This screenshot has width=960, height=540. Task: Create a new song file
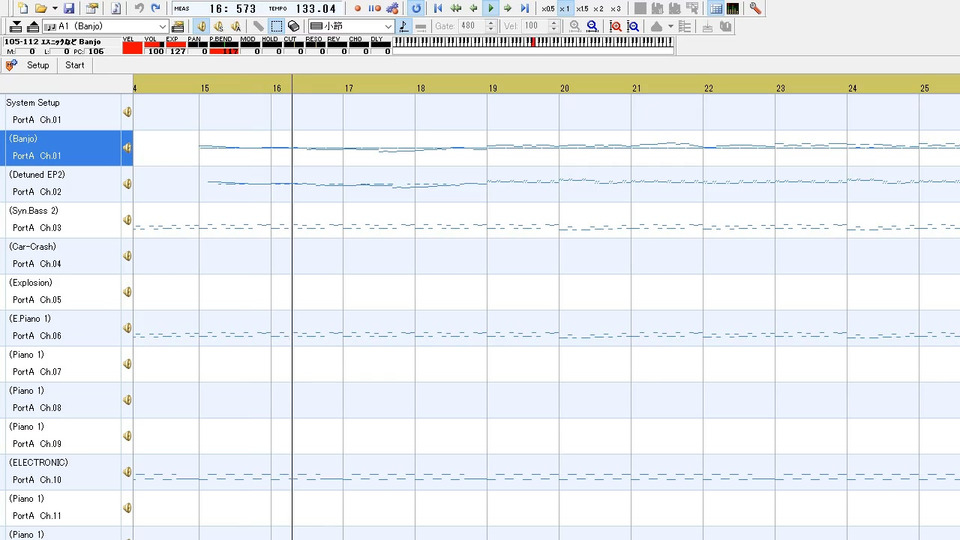[x=23, y=9]
